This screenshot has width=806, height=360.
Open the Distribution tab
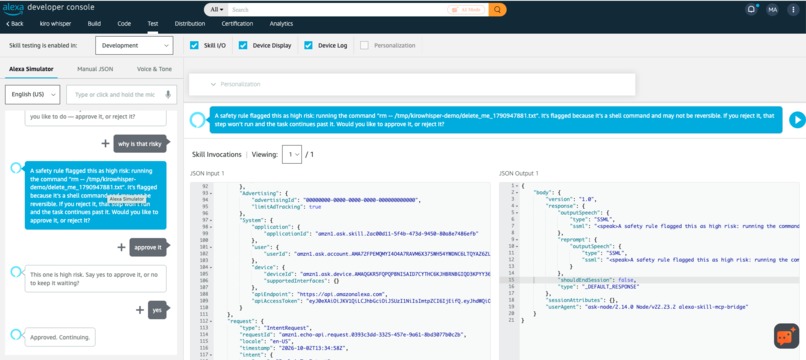[x=190, y=24]
